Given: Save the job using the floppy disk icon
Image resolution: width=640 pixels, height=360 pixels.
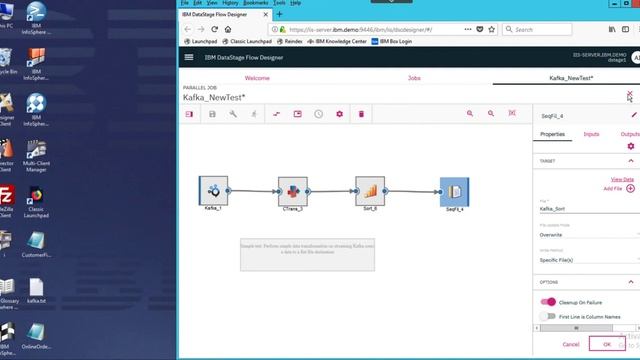Looking at the screenshot, I should point(212,114).
